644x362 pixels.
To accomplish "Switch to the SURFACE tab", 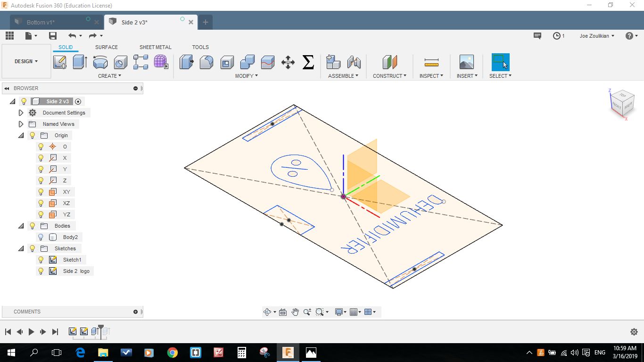I will 107,47.
